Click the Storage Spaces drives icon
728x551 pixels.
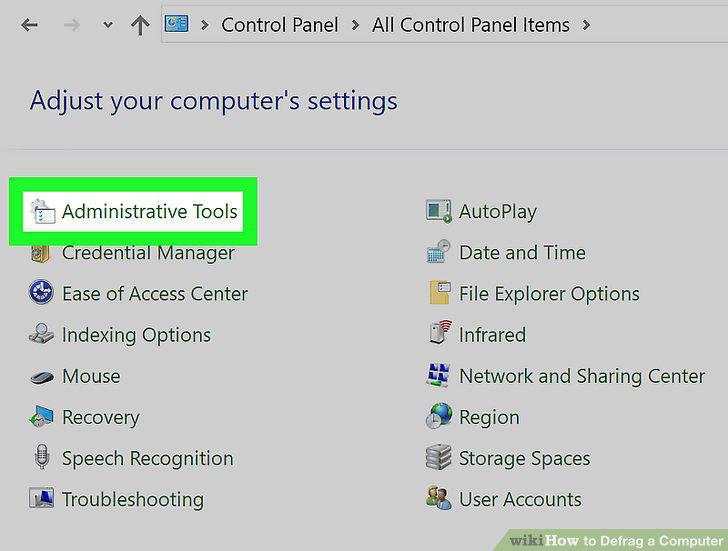pyautogui.click(x=438, y=457)
